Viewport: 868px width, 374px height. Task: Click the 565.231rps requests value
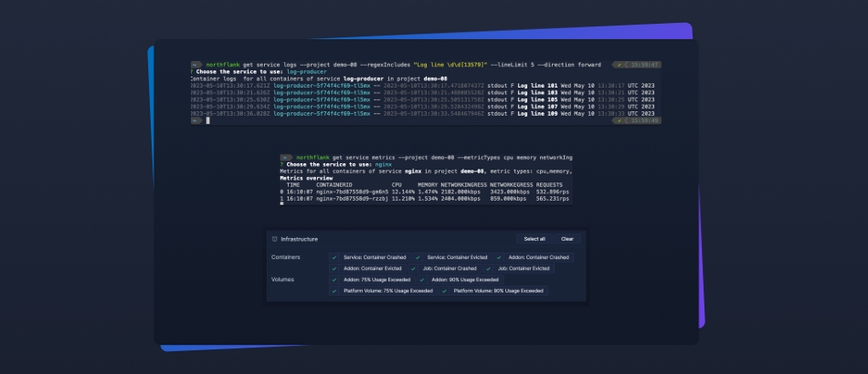click(x=552, y=199)
